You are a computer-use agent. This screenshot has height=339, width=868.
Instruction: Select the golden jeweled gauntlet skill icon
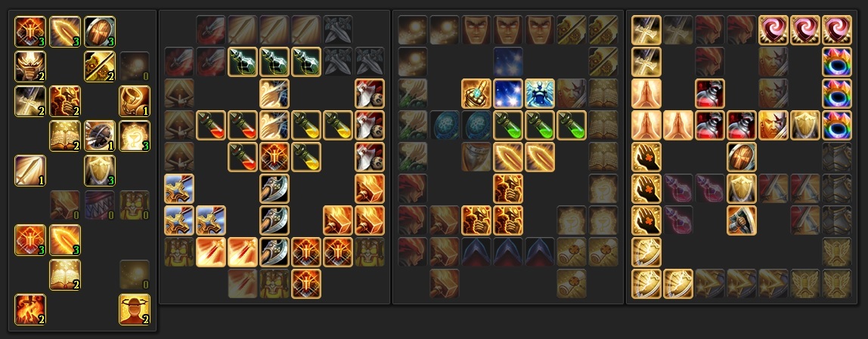coord(476,94)
